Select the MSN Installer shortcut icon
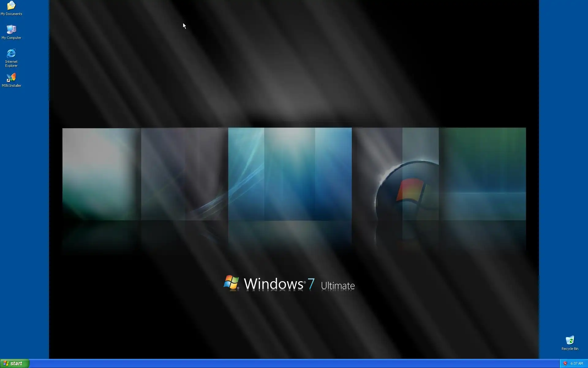The width and height of the screenshot is (588, 368). click(x=11, y=77)
